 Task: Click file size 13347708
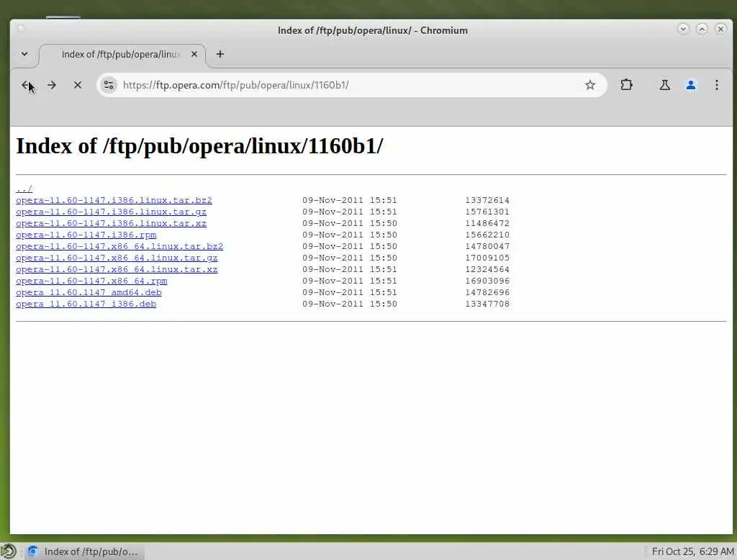487,304
